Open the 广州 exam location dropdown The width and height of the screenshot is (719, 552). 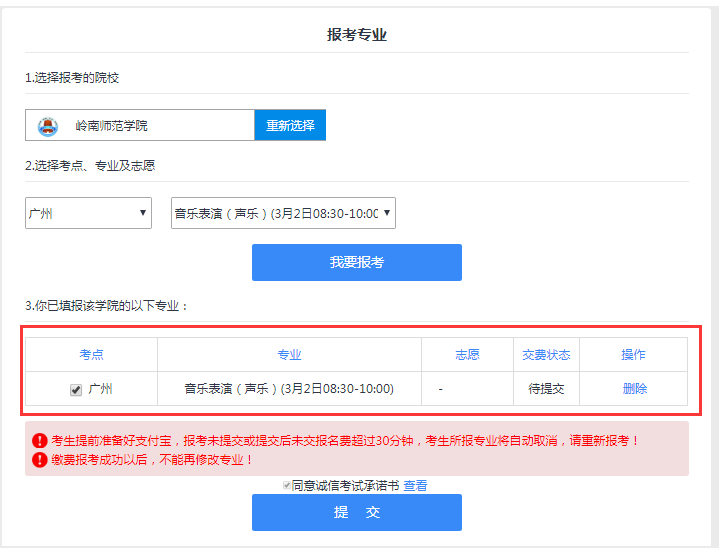click(88, 213)
